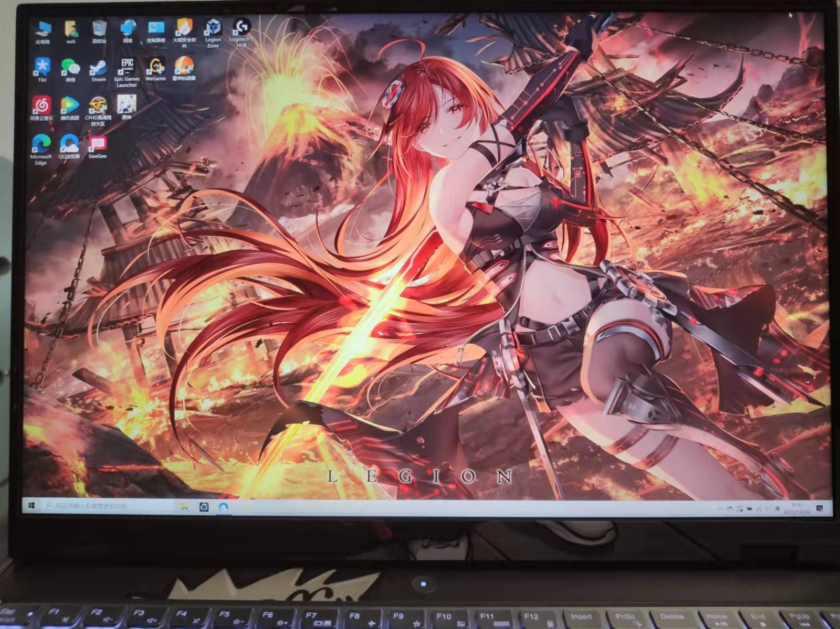Launch the 原神 Genshin Impact shortcut
Screen dimensions: 840x629
pos(127,108)
